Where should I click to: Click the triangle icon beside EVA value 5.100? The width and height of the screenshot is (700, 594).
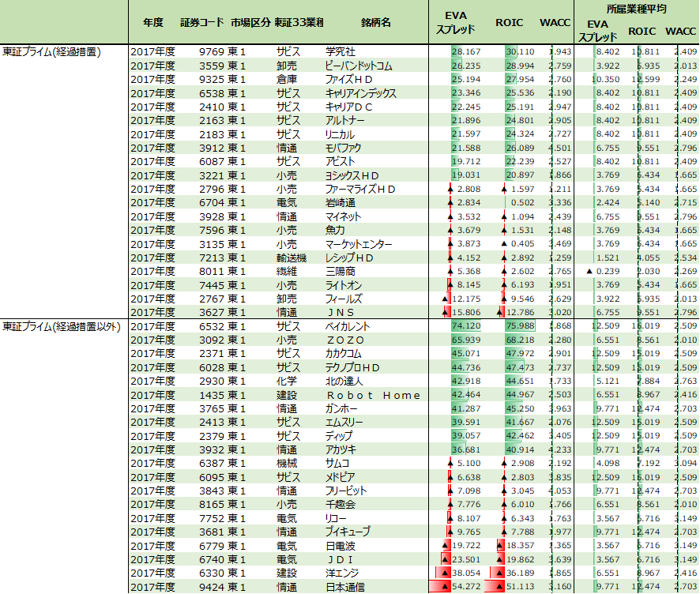(x=450, y=464)
